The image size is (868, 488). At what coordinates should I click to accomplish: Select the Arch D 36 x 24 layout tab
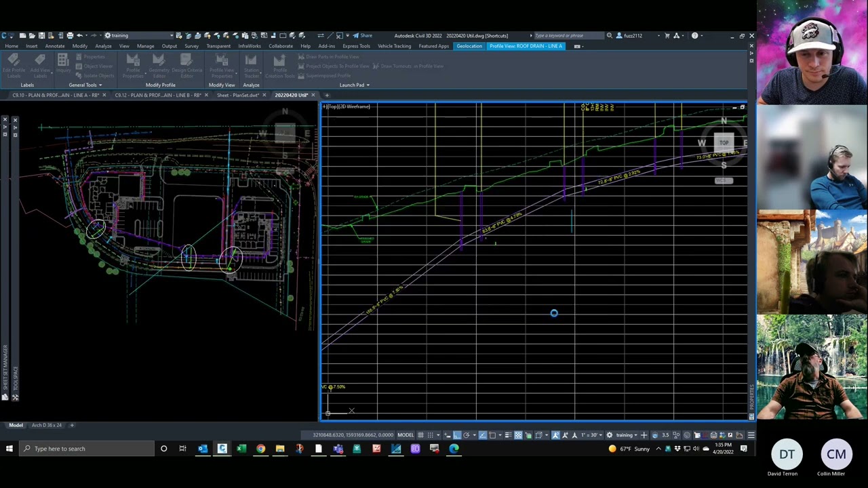(x=46, y=425)
